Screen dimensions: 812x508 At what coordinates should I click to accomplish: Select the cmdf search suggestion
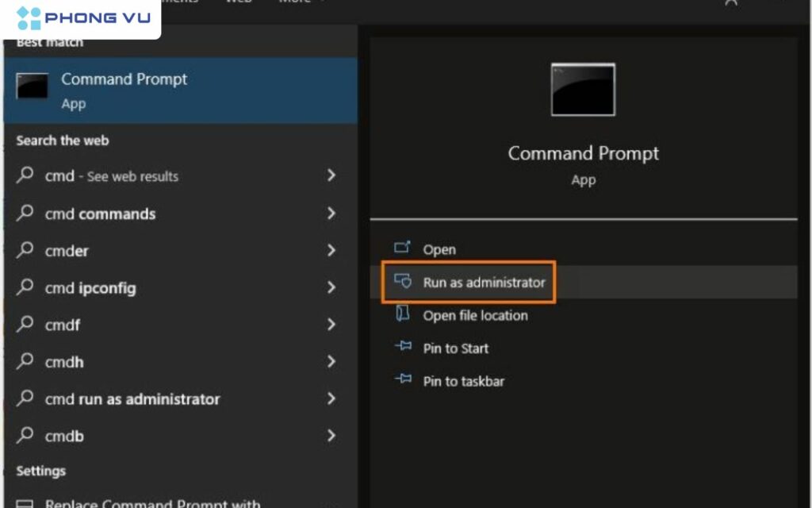63,325
